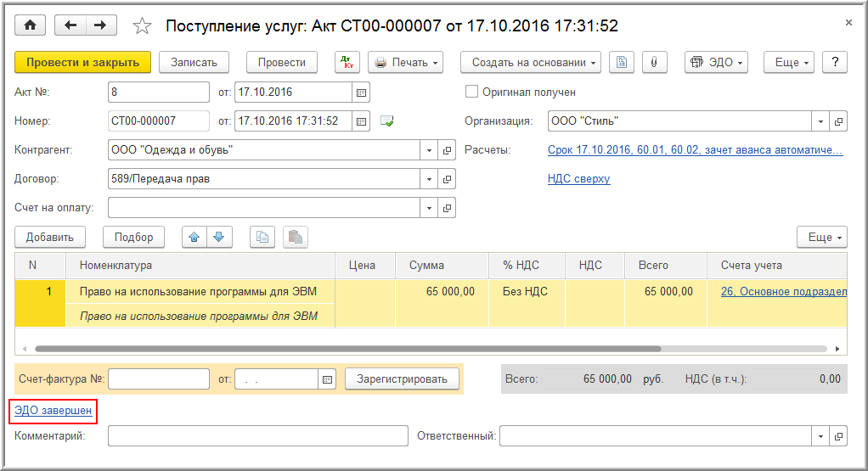The height and width of the screenshot is (471, 868).
Task: Expand the Организация dropdown list
Action: click(x=820, y=121)
